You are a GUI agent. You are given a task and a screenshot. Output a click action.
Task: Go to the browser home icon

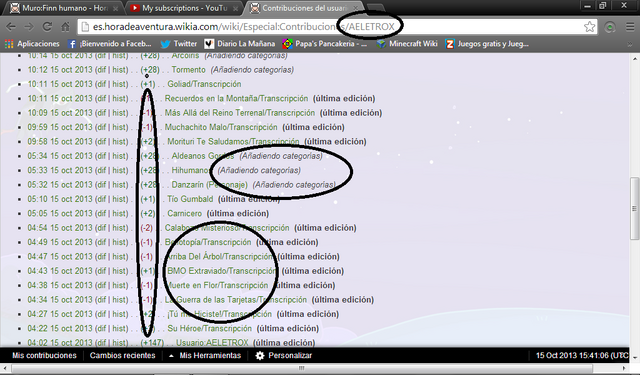click(x=65, y=27)
